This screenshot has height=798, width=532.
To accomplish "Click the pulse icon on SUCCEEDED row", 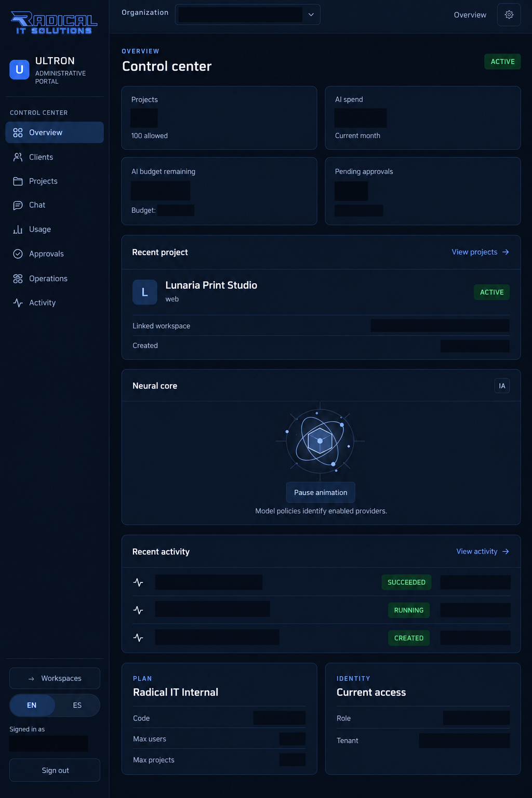I will click(138, 582).
